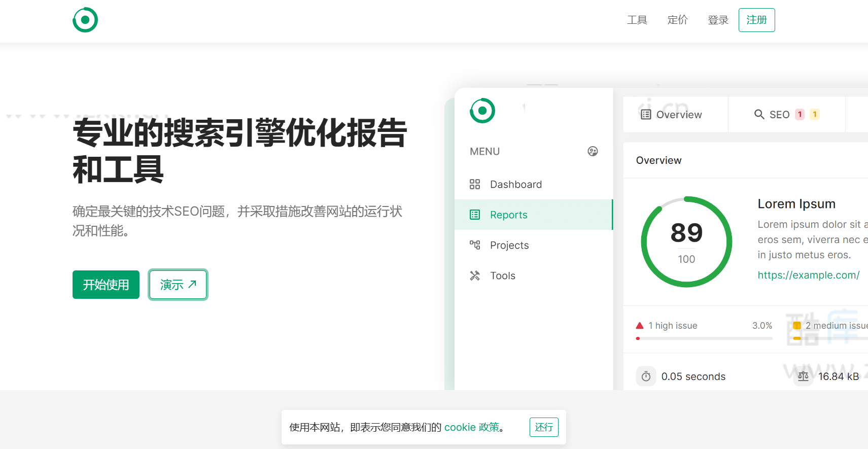This screenshot has height=449, width=868.
Task: Click the balance scale page size icon
Action: (x=803, y=376)
